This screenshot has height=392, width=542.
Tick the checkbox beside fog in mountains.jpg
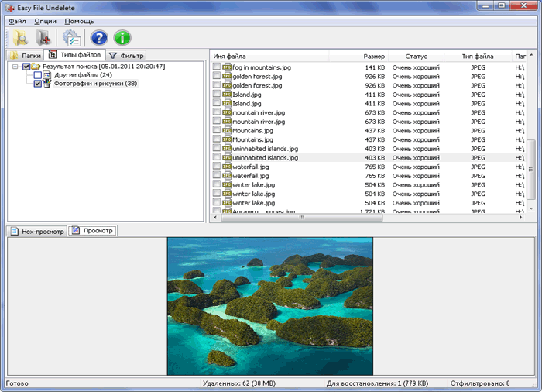[x=217, y=67]
